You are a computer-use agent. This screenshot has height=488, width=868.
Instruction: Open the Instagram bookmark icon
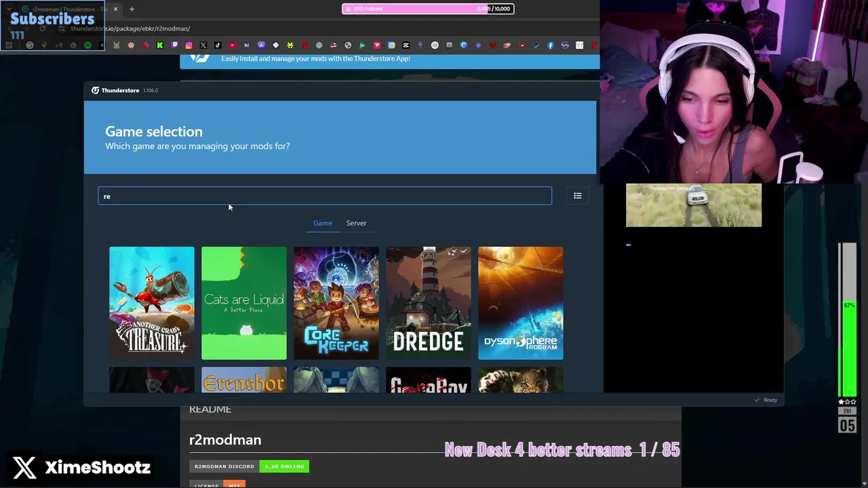(x=189, y=45)
